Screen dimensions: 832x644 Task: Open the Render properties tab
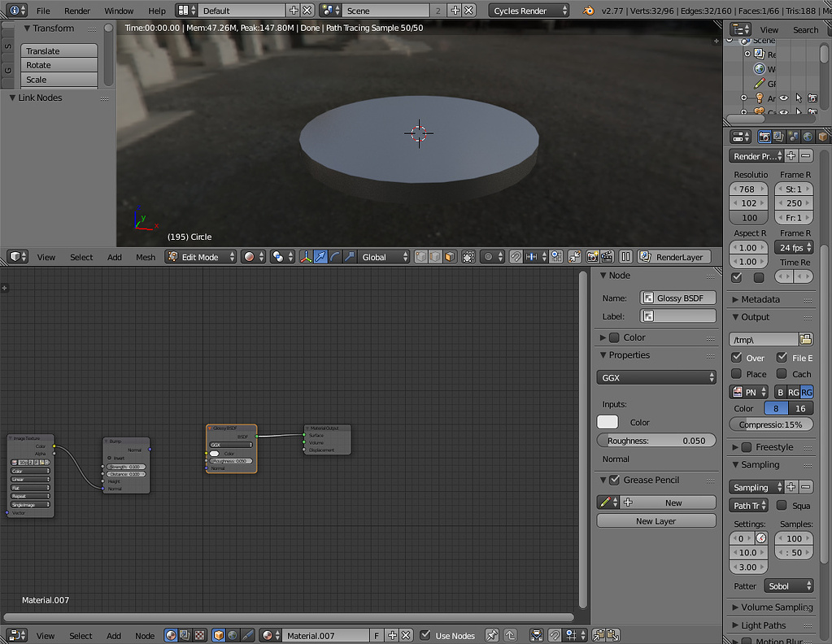click(x=764, y=137)
